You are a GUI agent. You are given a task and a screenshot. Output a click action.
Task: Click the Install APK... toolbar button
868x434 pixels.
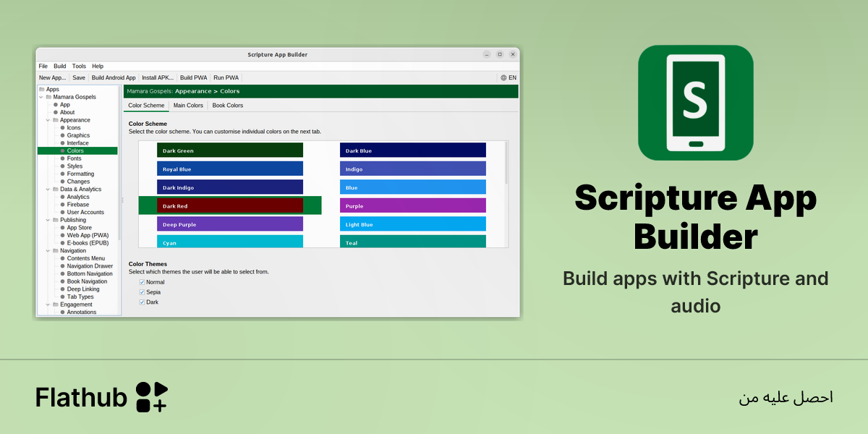(158, 77)
